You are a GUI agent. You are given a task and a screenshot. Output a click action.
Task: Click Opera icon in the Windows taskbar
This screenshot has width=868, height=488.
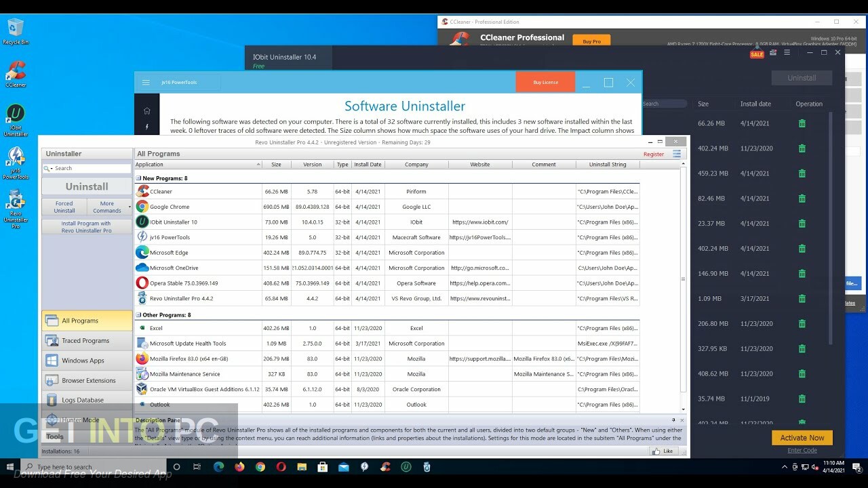[281, 467]
